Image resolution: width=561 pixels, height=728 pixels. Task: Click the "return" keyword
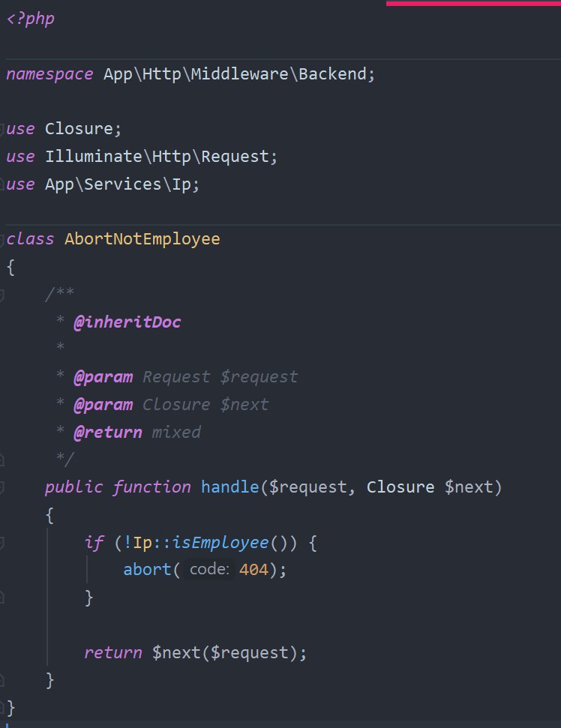point(112,653)
